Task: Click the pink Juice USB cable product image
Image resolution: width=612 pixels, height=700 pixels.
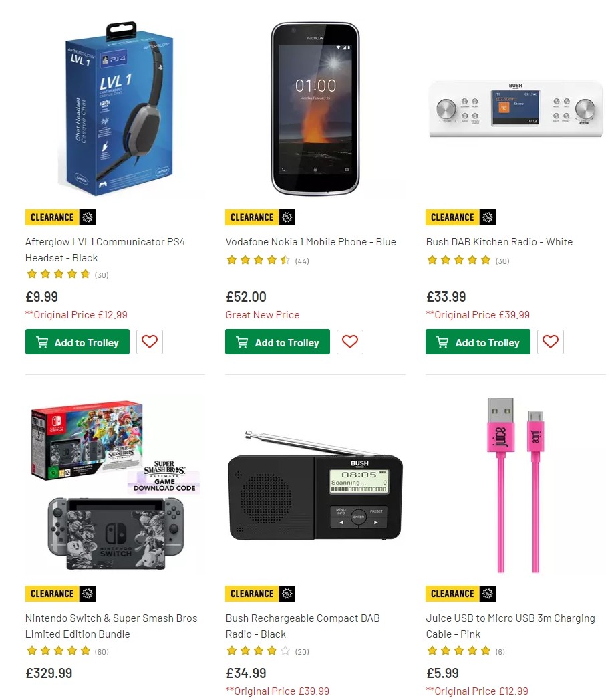Action: (x=514, y=483)
